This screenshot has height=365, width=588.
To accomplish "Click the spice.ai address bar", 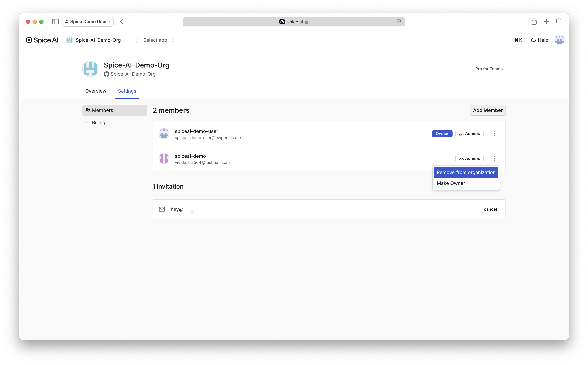I will (294, 22).
